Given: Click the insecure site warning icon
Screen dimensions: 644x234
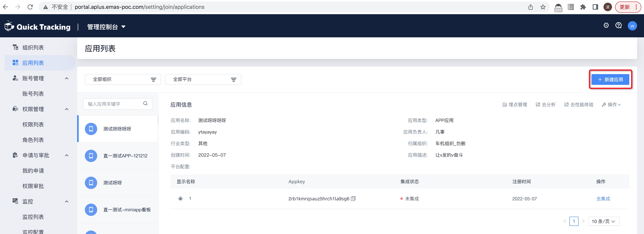Looking at the screenshot, I should [46, 7].
